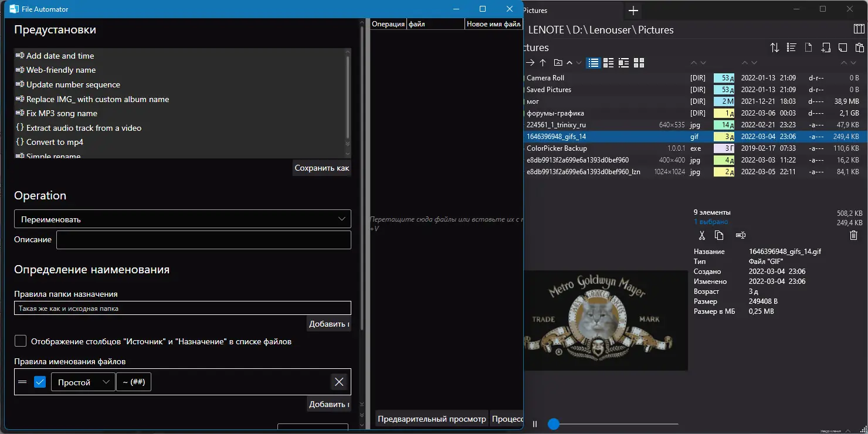Copy the selected file with copy icon

pos(719,235)
